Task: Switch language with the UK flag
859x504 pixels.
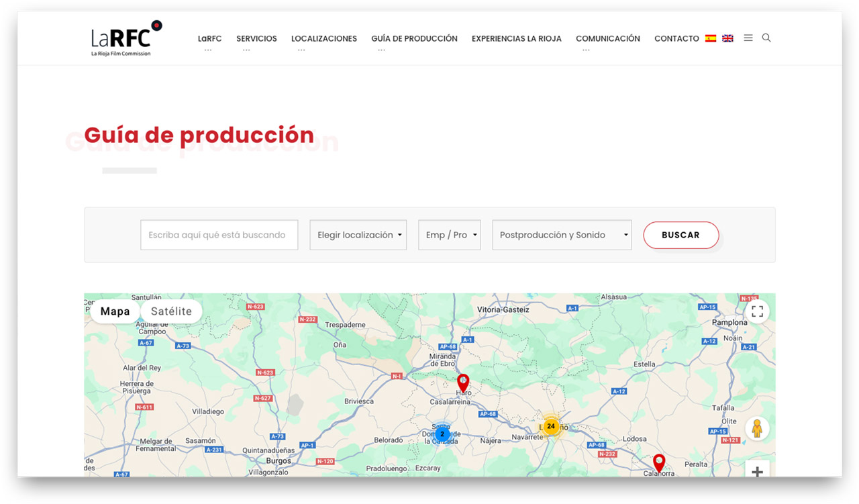Action: click(x=727, y=38)
